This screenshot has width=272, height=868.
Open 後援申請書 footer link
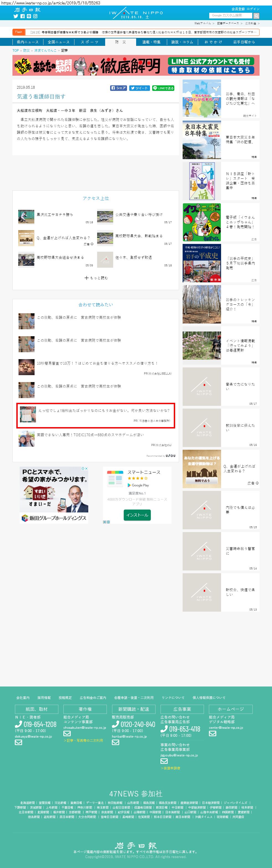(x=171, y=768)
